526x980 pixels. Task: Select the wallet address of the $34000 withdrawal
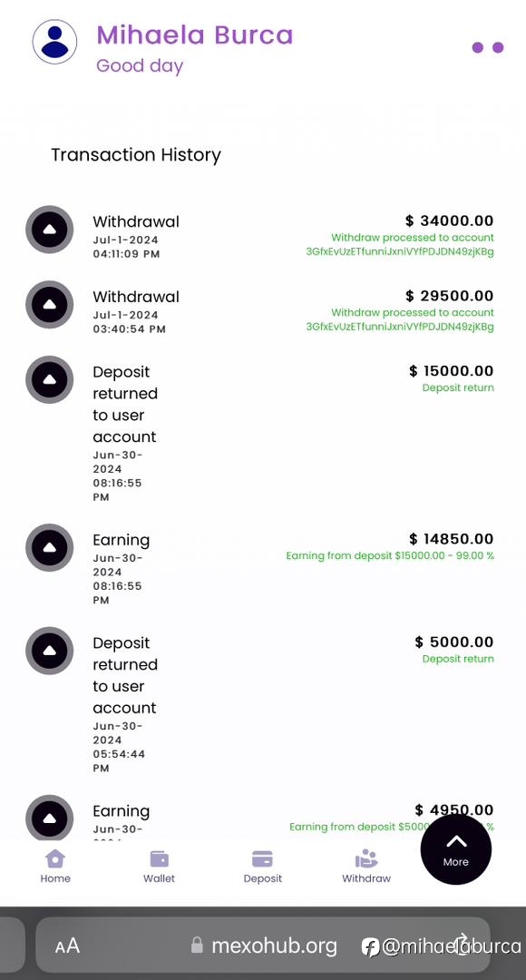(400, 252)
